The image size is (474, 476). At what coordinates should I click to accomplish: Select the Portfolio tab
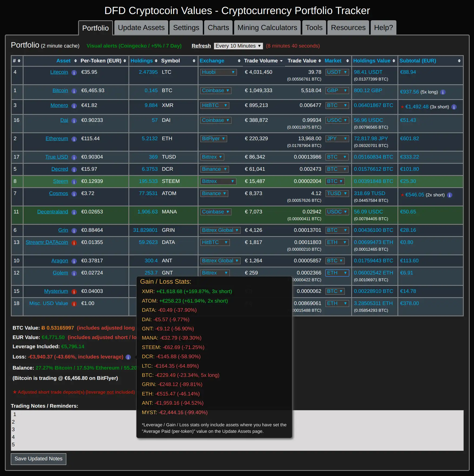pyautogui.click(x=95, y=28)
